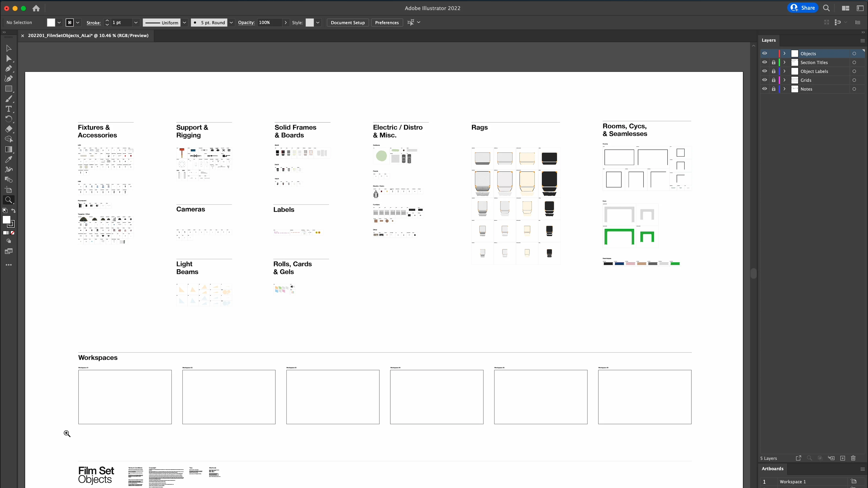Hide the Grids layer
This screenshot has width=868, height=488.
[765, 80]
